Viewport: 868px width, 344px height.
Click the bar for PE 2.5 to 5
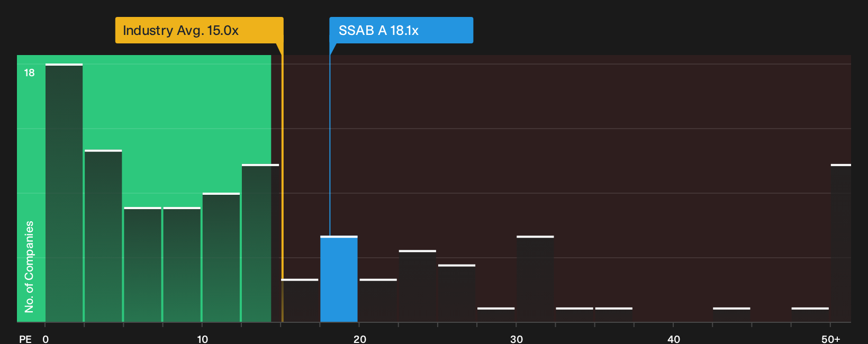(x=103, y=236)
